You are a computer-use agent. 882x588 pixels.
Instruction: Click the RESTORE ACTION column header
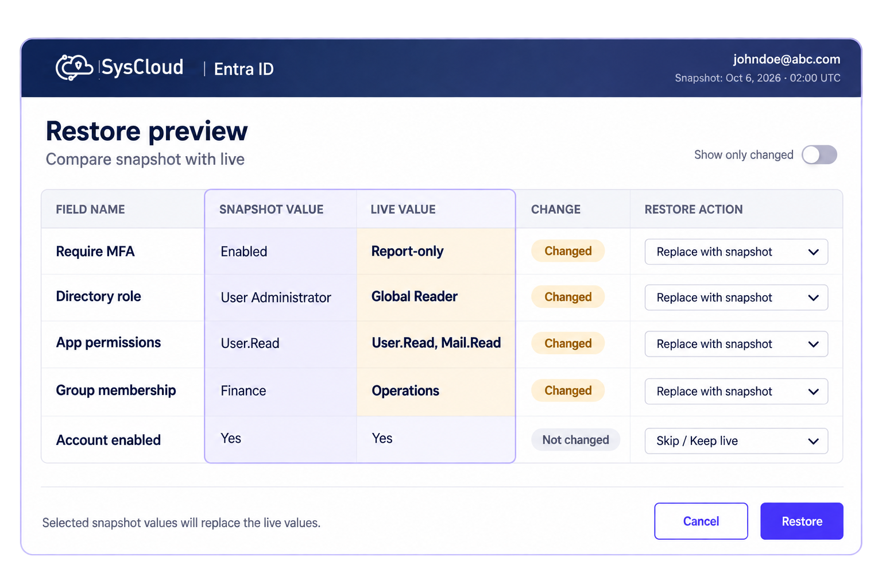[694, 210]
